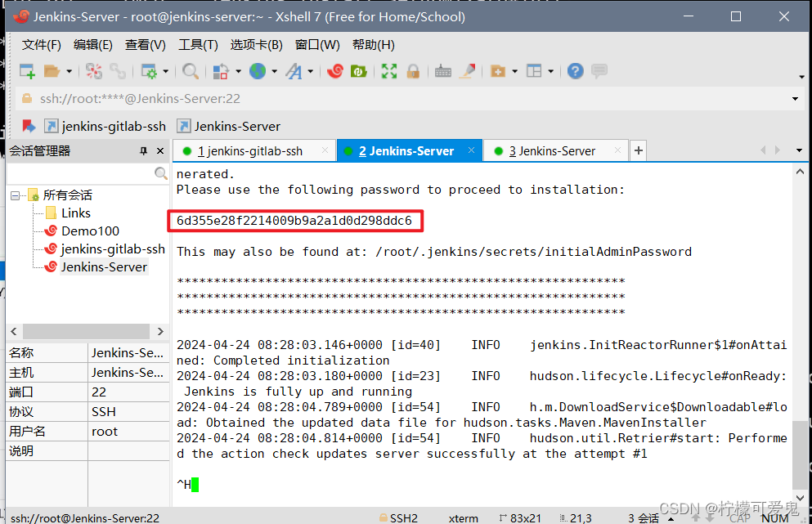
Task: Open the globe encoding icon
Action: click(x=258, y=71)
